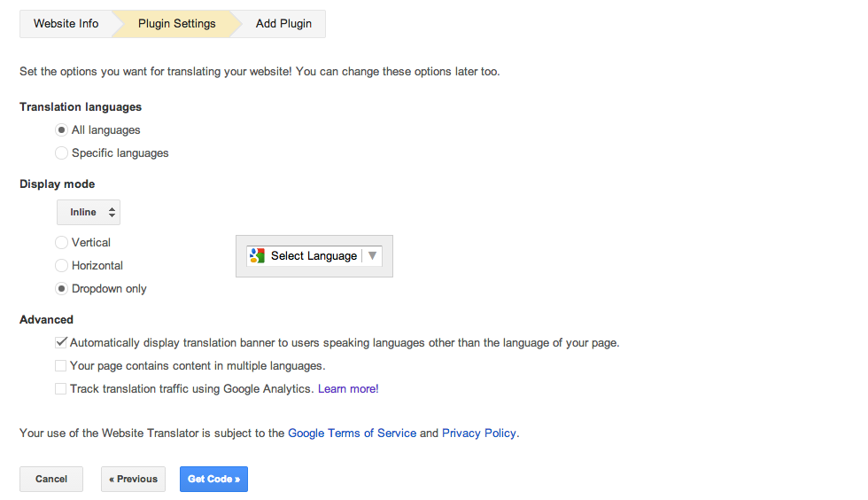Open the Google Terms of Service link
This screenshot has width=868, height=500.
point(352,434)
